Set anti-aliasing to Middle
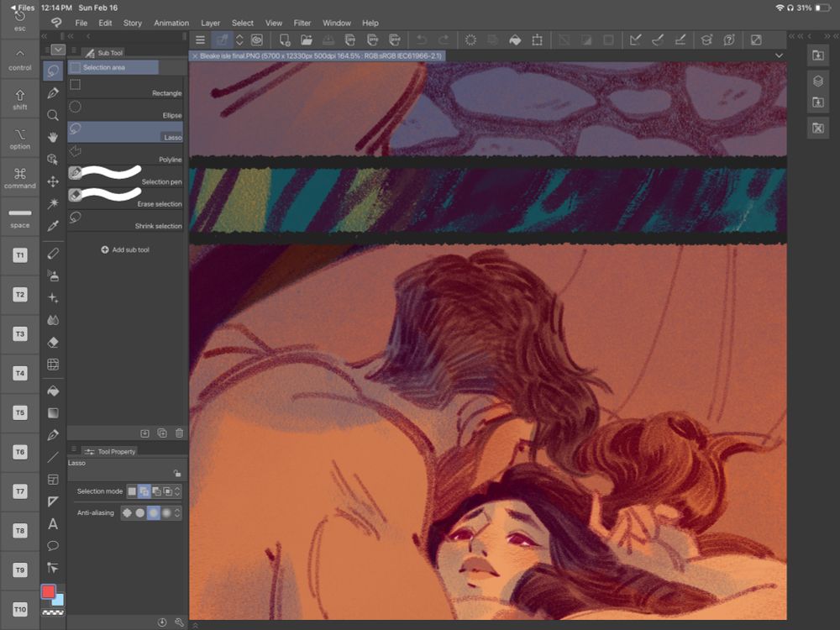Screen dimensions: 840x630 153,512
